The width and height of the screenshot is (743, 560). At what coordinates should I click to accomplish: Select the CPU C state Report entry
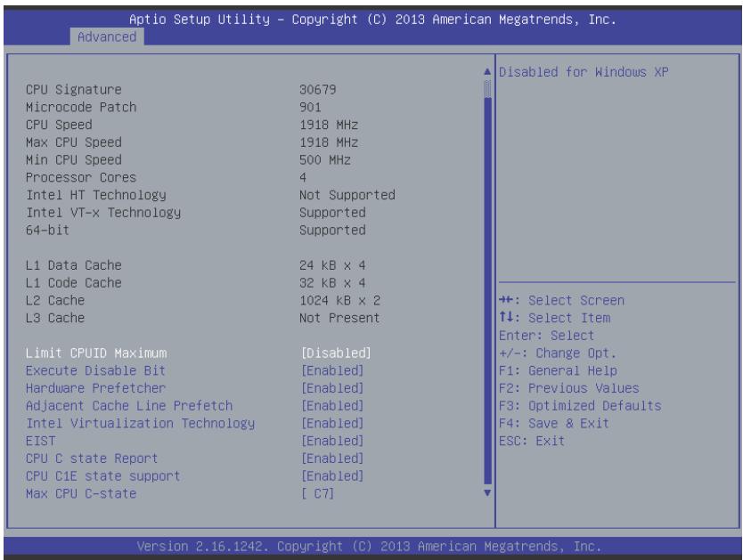[x=92, y=459]
